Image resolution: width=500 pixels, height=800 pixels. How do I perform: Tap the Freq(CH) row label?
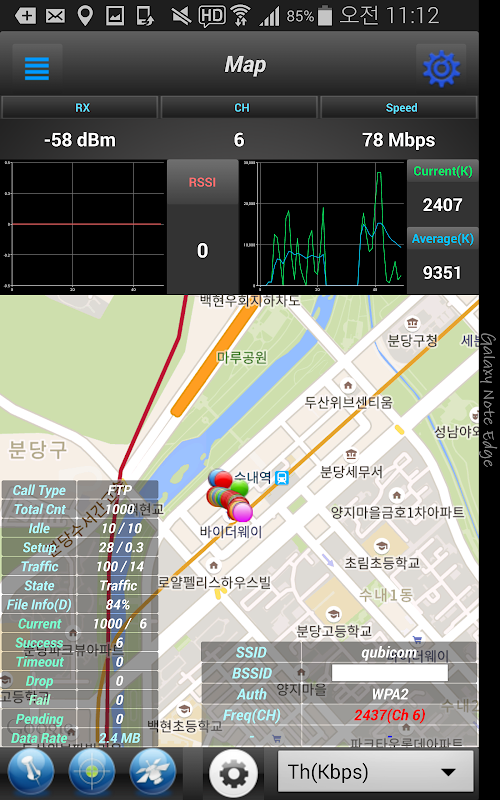tap(251, 715)
